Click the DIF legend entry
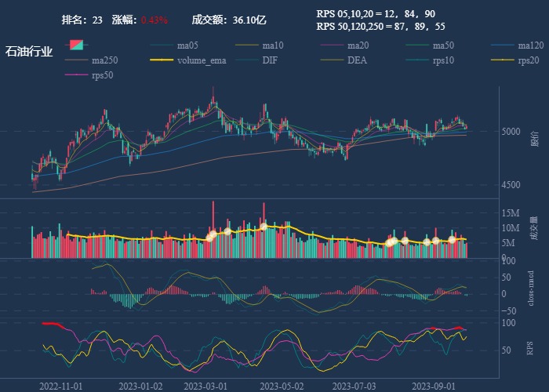This screenshot has height=392, width=549. pyautogui.click(x=269, y=60)
